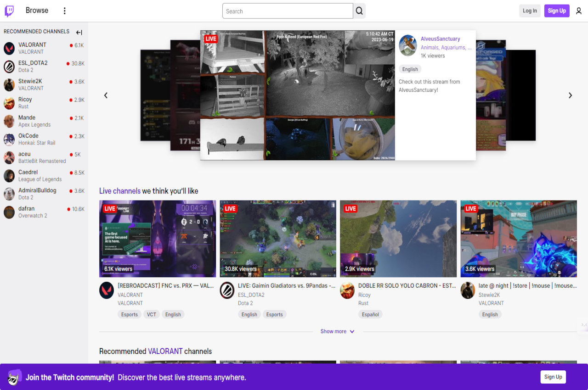Click AlveusSanctuary's profile avatar
The width and height of the screenshot is (588, 390).
coord(407,45)
